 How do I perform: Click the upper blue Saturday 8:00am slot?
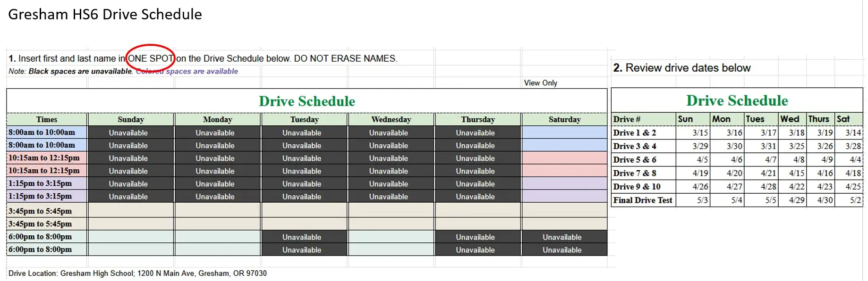click(564, 132)
